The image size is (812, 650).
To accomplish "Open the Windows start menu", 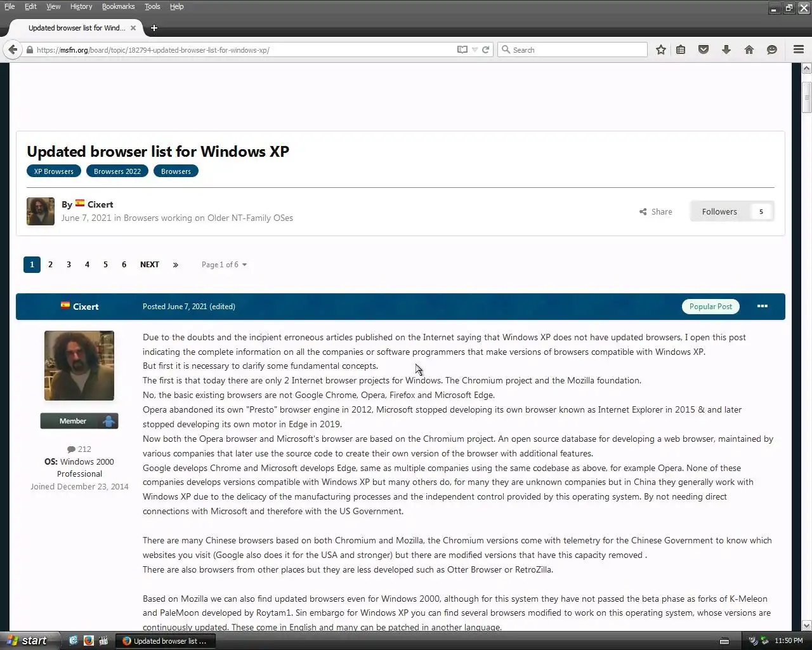I will tap(29, 640).
